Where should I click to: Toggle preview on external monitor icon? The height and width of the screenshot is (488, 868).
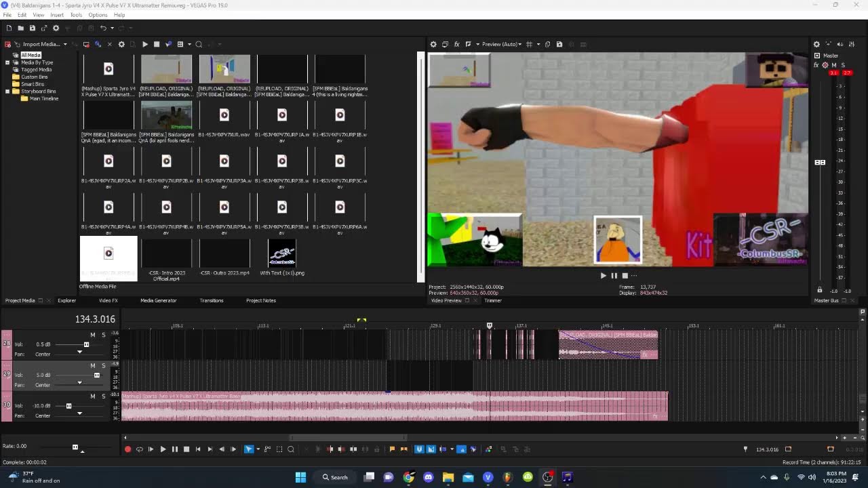coord(445,44)
